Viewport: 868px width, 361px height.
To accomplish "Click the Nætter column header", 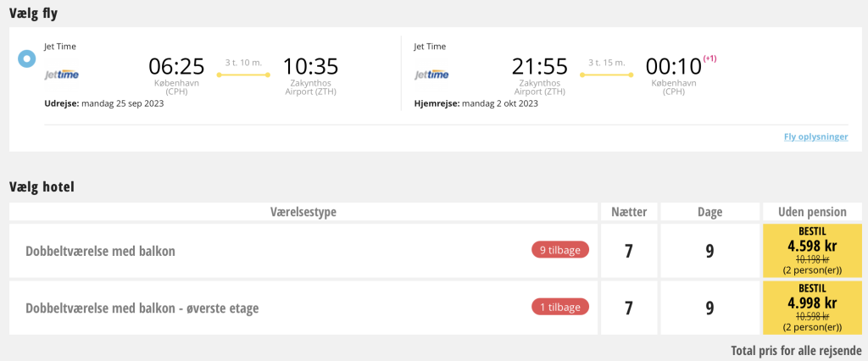I will tap(629, 212).
